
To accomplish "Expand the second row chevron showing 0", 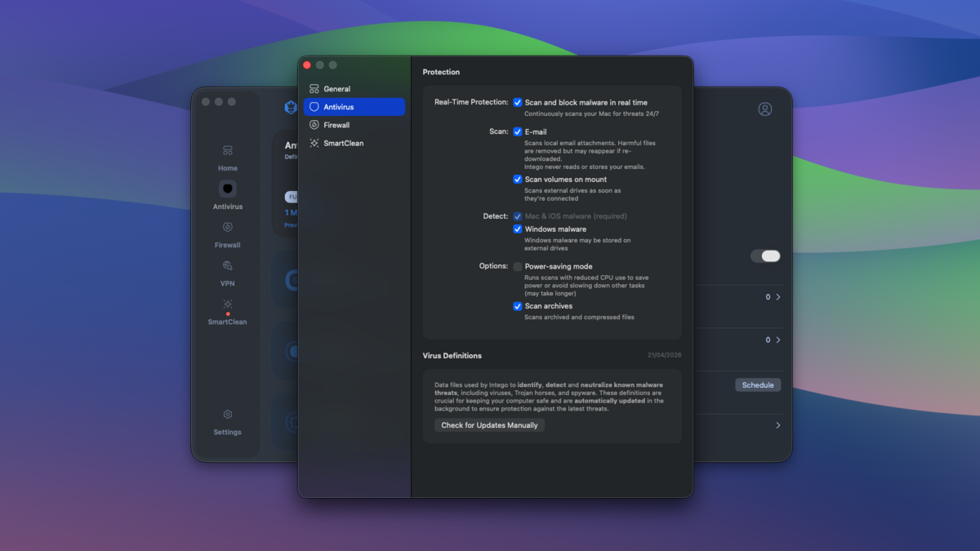I will click(x=777, y=340).
